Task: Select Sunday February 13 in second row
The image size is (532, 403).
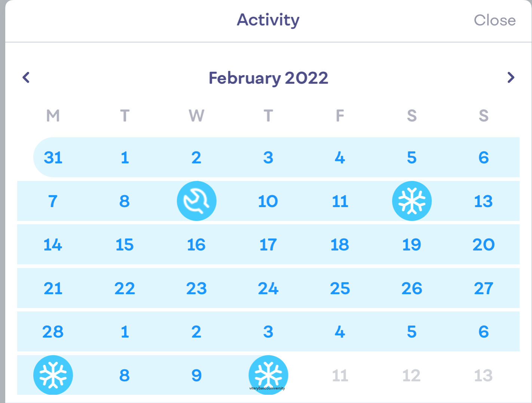Action: coord(483,201)
